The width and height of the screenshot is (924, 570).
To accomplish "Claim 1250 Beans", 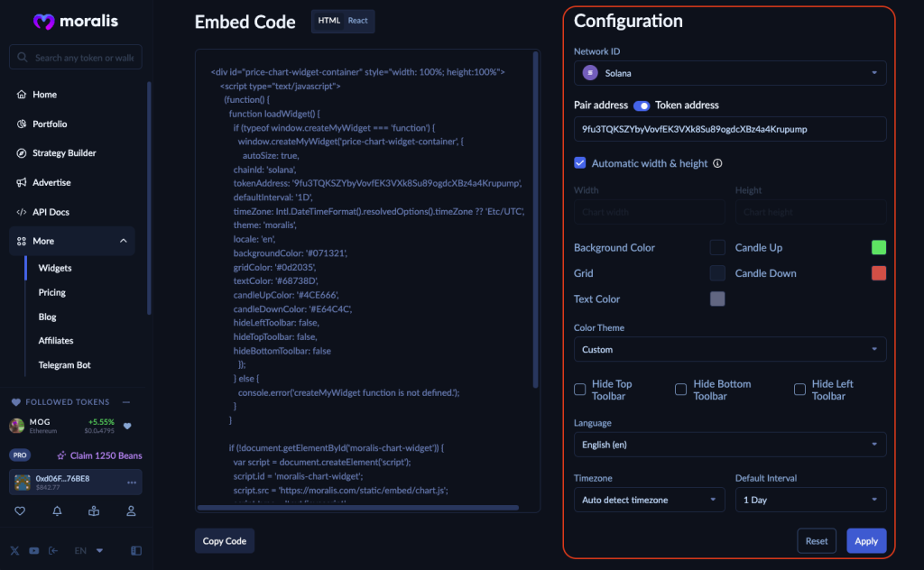I will 106,455.
